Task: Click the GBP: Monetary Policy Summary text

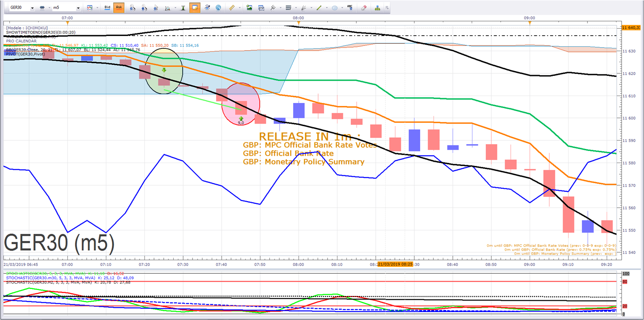Action: [x=304, y=162]
